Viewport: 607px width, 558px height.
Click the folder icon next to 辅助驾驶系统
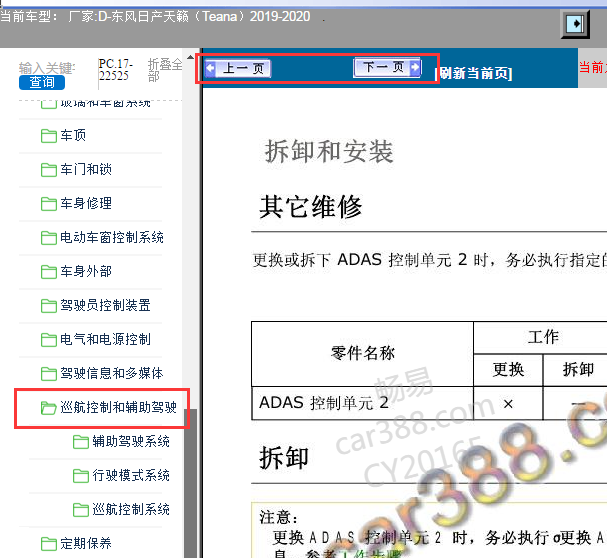[x=81, y=442]
